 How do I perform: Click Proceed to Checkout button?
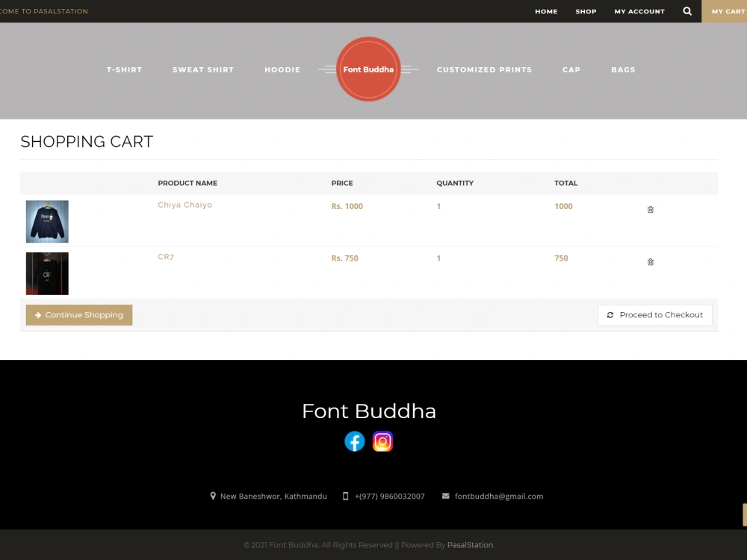[x=655, y=315]
